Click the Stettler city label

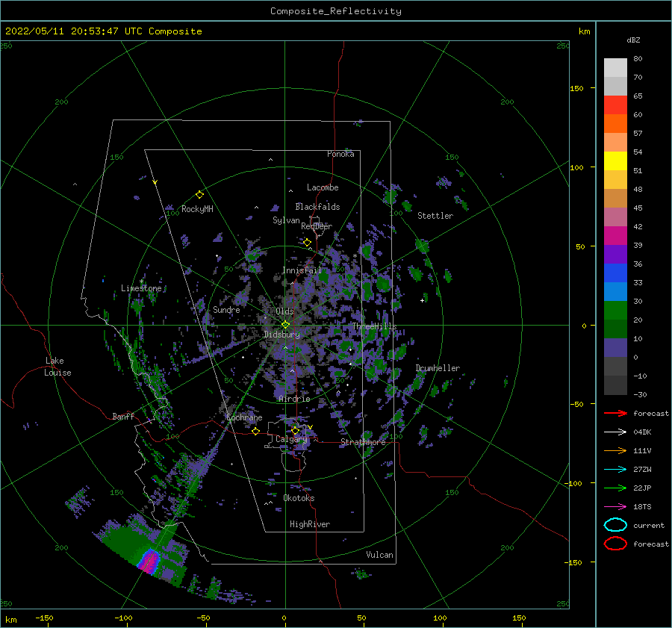435,216
